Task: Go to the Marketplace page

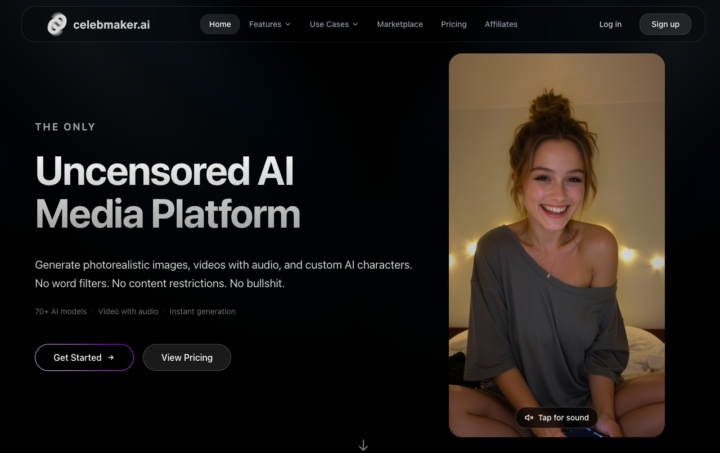Action: click(399, 24)
